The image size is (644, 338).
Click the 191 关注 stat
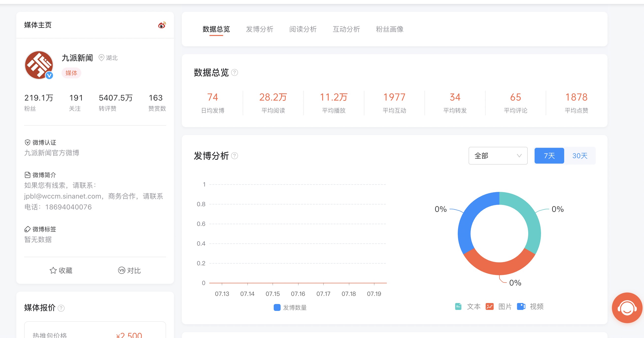pos(76,102)
